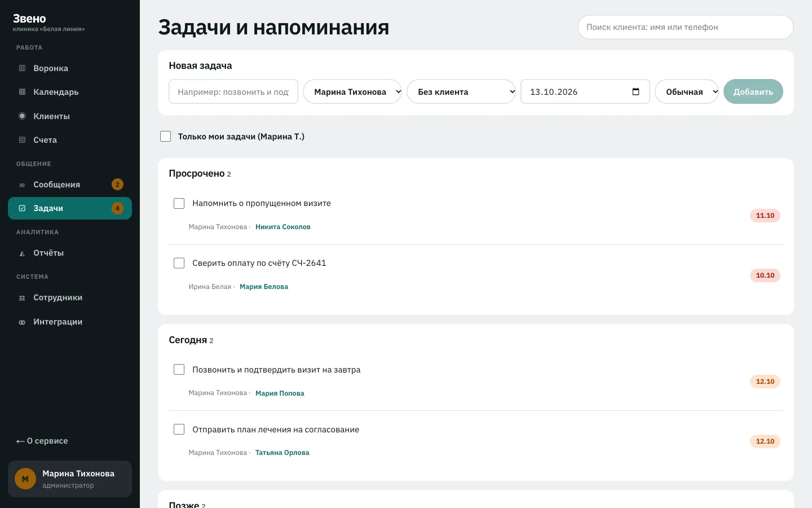Open client link Мария Белова
This screenshot has width=812, height=508.
[x=264, y=287]
